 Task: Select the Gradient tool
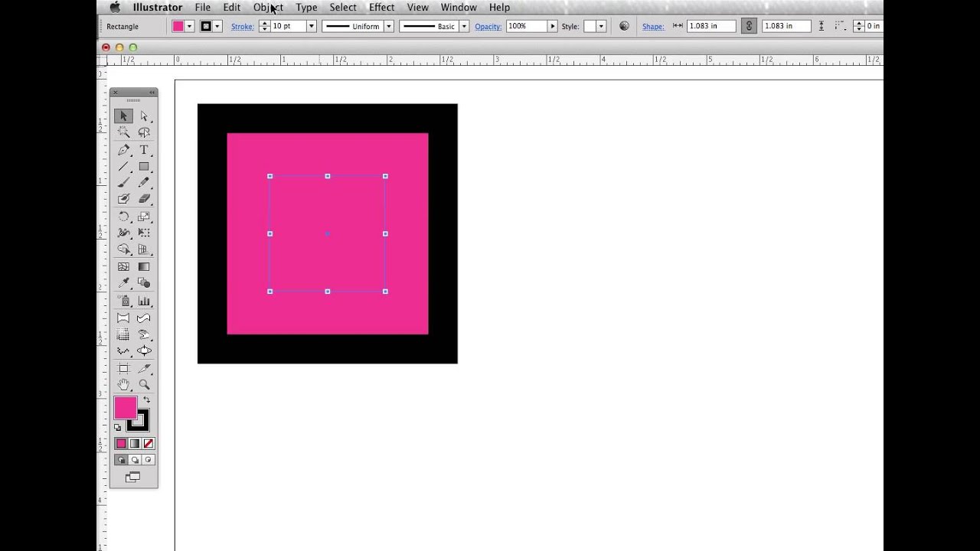coord(144,267)
